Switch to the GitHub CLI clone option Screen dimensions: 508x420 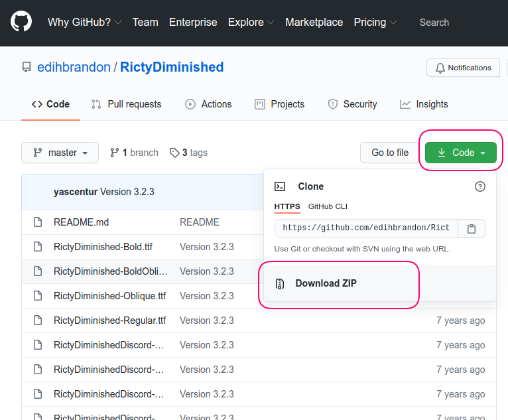(x=328, y=206)
